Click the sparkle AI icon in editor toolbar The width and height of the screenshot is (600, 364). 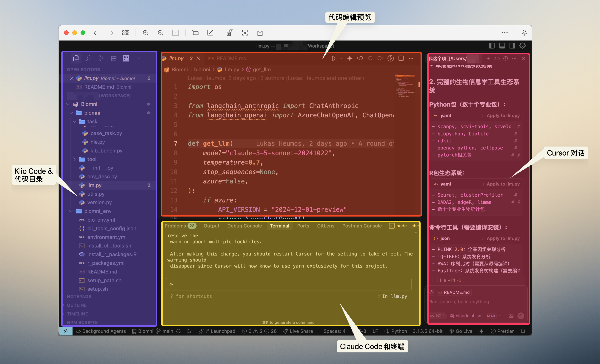[349, 58]
